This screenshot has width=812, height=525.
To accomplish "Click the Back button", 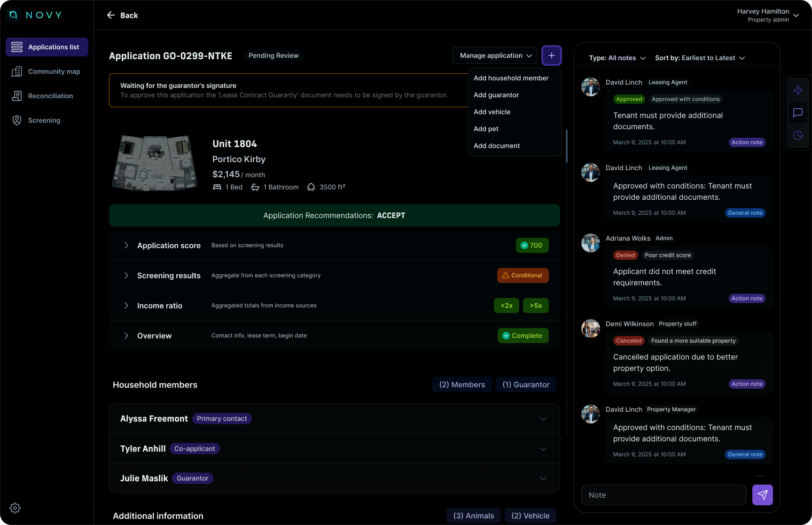I will (122, 15).
